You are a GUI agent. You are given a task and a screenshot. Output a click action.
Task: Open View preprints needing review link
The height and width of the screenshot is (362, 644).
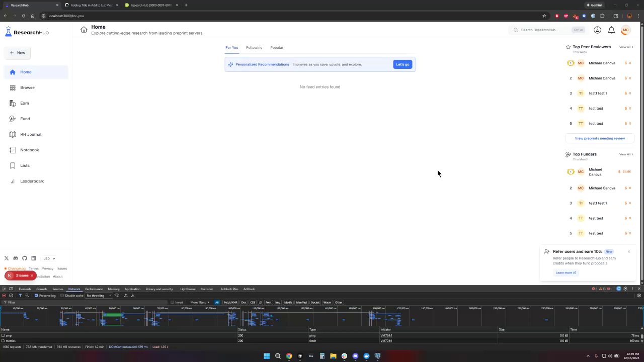[600, 138]
